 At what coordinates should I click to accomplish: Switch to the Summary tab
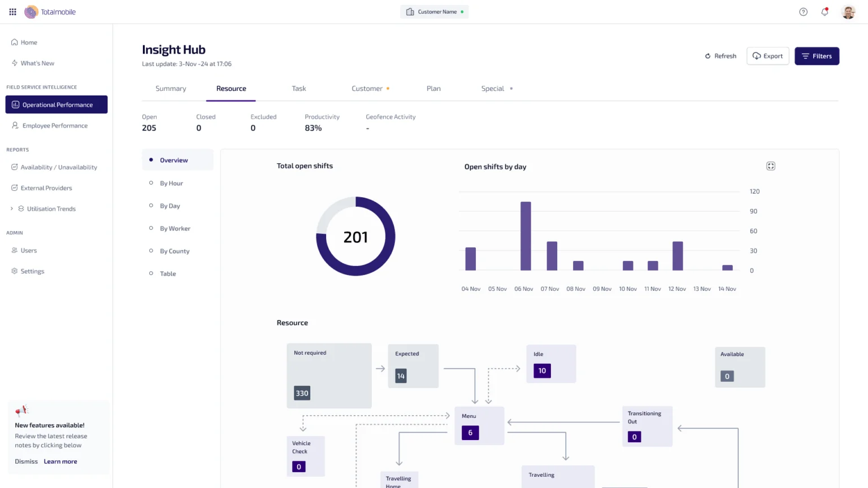click(x=171, y=89)
